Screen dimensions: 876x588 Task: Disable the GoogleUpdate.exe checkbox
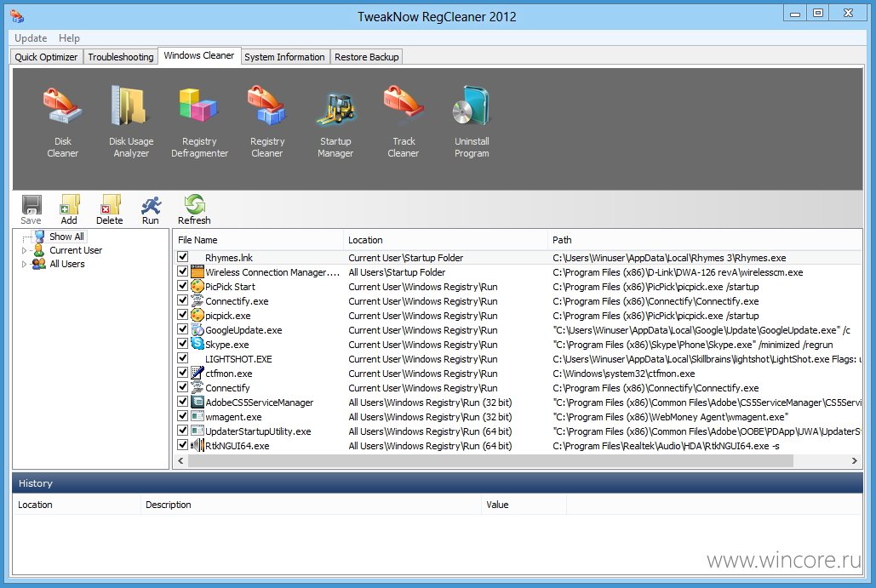[x=183, y=329]
